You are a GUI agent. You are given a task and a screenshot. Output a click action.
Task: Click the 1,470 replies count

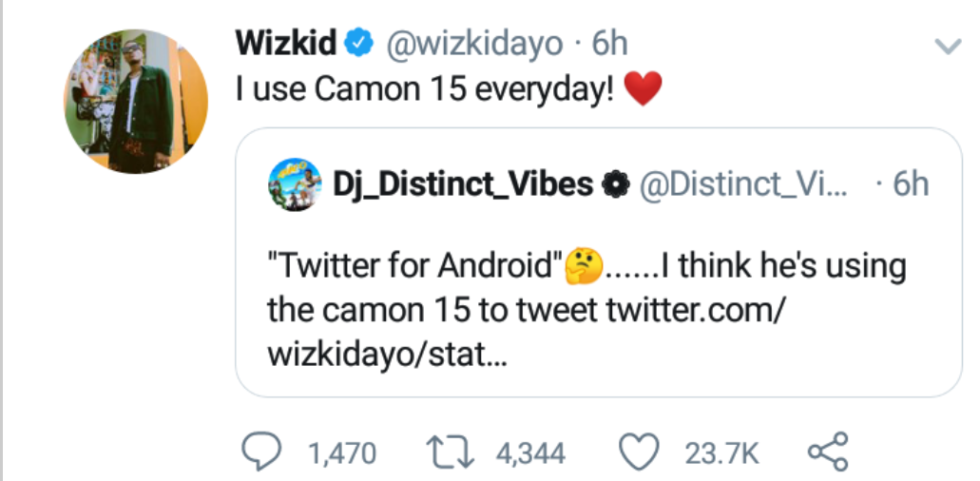point(342,453)
